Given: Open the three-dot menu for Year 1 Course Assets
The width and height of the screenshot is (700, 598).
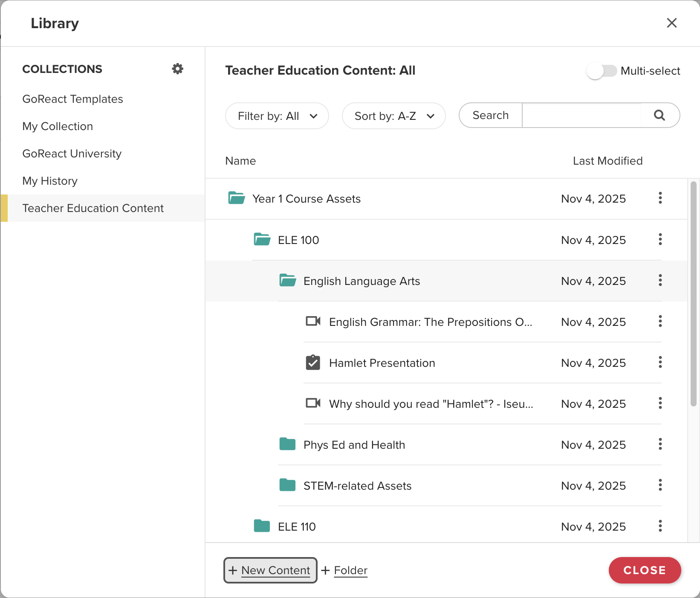Looking at the screenshot, I should pos(660,198).
